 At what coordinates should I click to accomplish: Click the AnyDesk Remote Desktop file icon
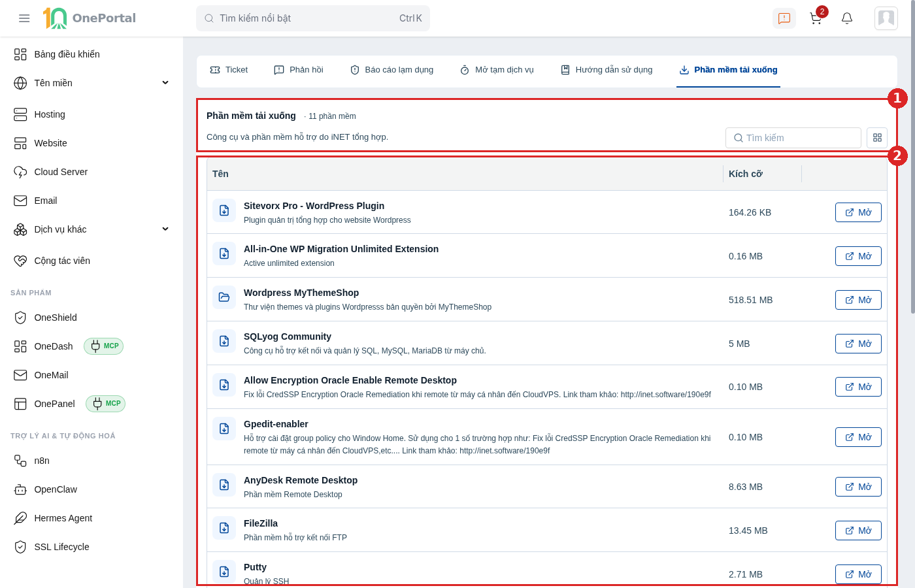pyautogui.click(x=224, y=485)
